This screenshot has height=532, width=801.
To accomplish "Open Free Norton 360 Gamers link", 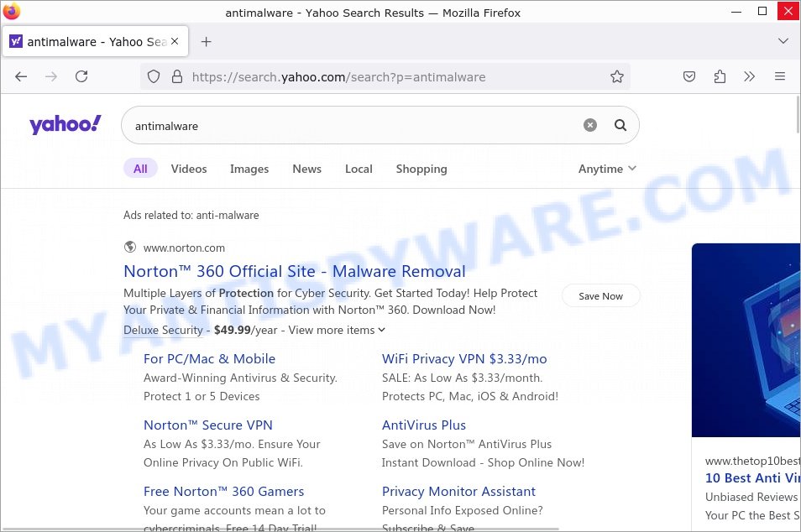I will pos(223,492).
